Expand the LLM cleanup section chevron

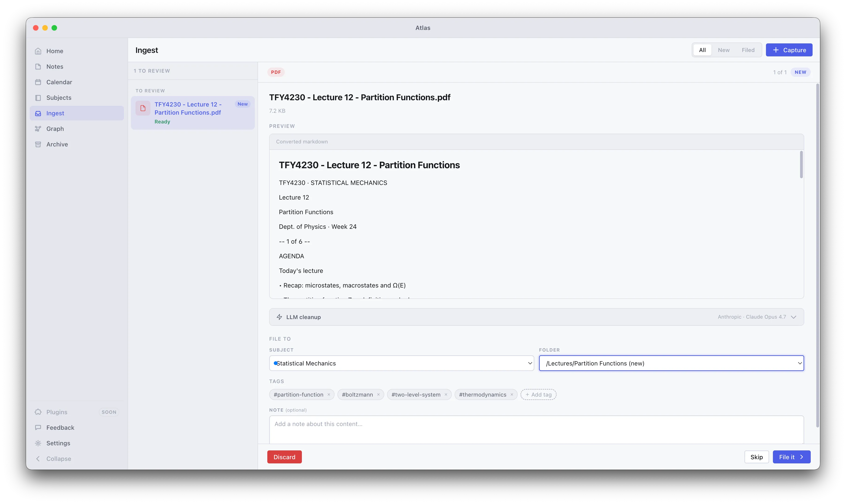click(793, 317)
